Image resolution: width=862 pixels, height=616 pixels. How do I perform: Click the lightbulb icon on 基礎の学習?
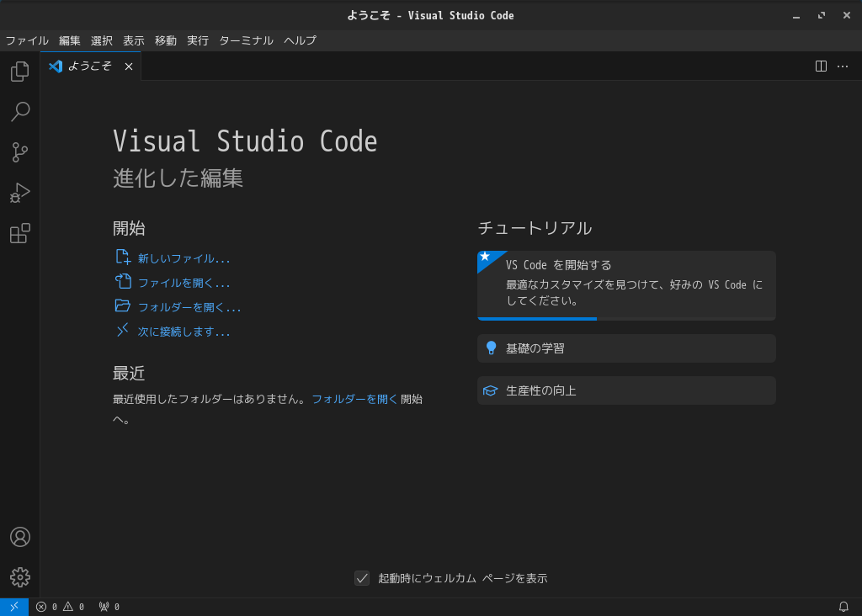[492, 348]
